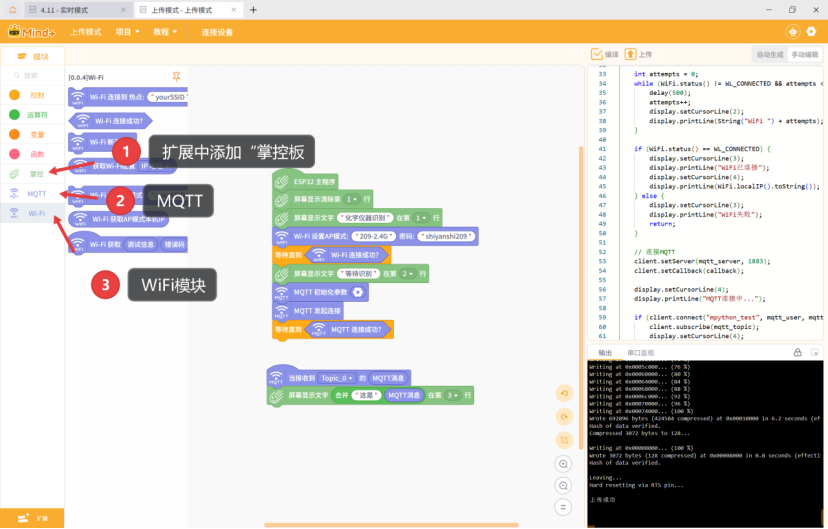The height and width of the screenshot is (529, 828).
Task: Open the 项目 dropdown menu
Action: pyautogui.click(x=126, y=32)
